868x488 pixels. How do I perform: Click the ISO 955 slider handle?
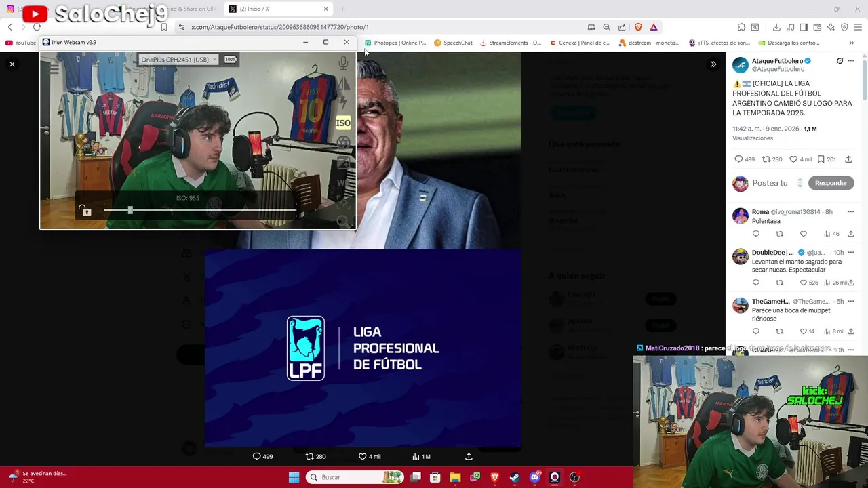pos(130,211)
